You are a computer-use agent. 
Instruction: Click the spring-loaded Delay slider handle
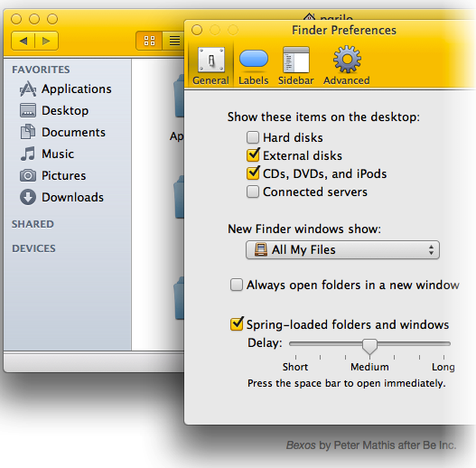click(369, 347)
